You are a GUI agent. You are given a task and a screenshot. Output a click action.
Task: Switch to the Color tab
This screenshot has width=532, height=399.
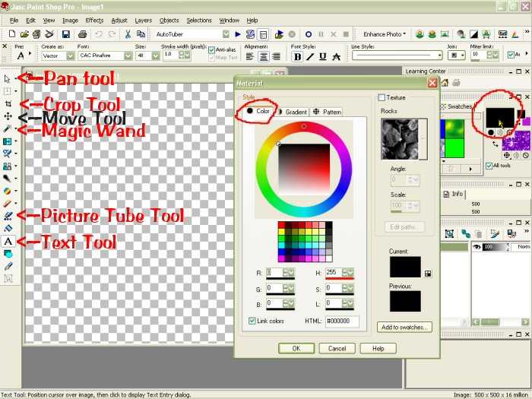click(258, 111)
